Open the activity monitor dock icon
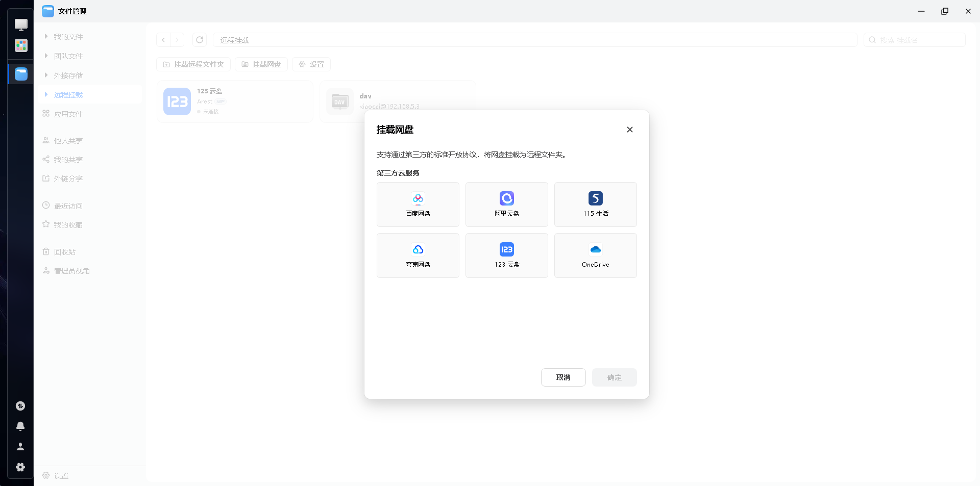The height and width of the screenshot is (486, 980). pyautogui.click(x=20, y=406)
